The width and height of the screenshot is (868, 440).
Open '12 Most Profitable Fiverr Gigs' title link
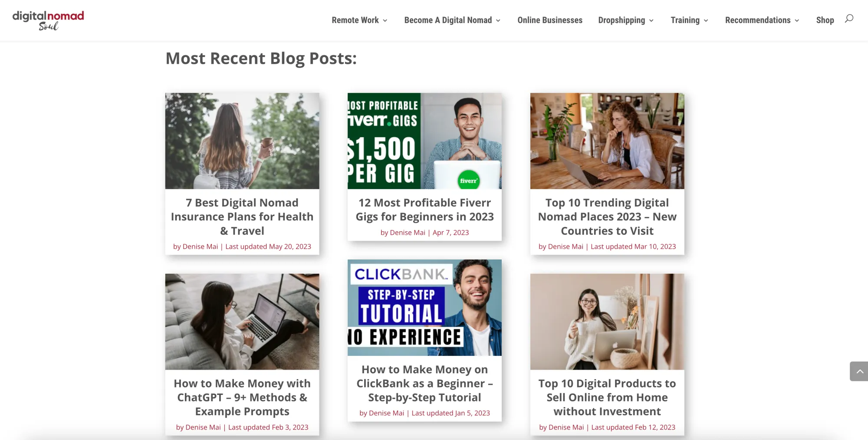click(x=424, y=210)
